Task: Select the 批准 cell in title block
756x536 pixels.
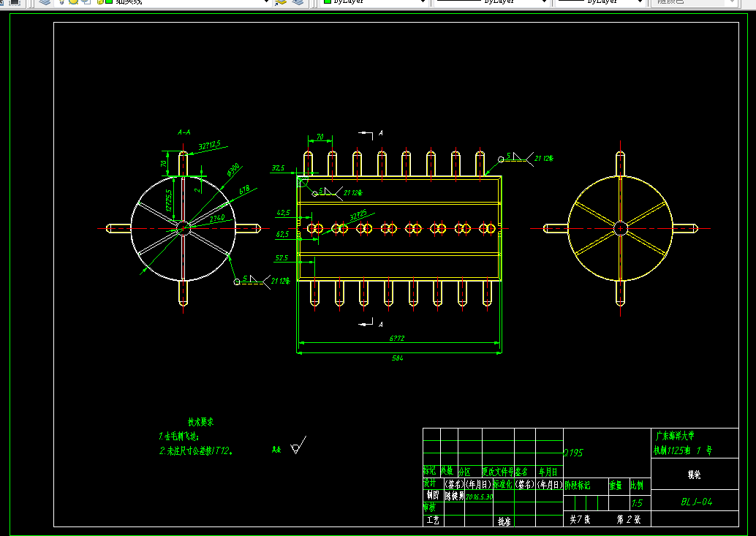Action: coord(504,521)
